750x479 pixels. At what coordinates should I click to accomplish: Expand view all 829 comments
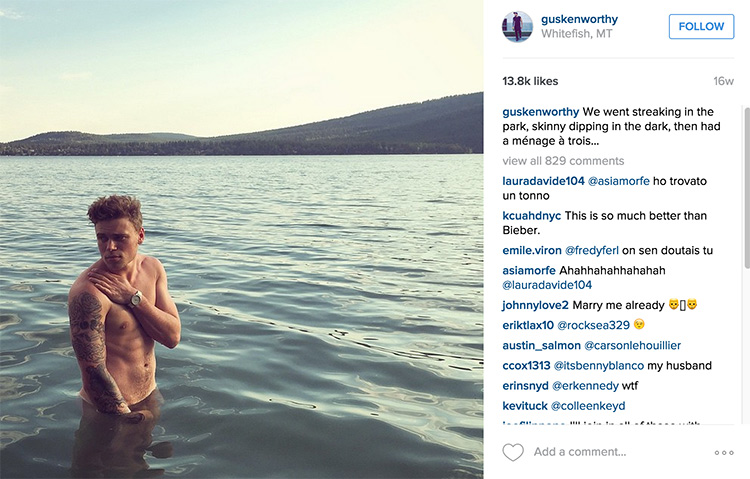[x=563, y=160]
